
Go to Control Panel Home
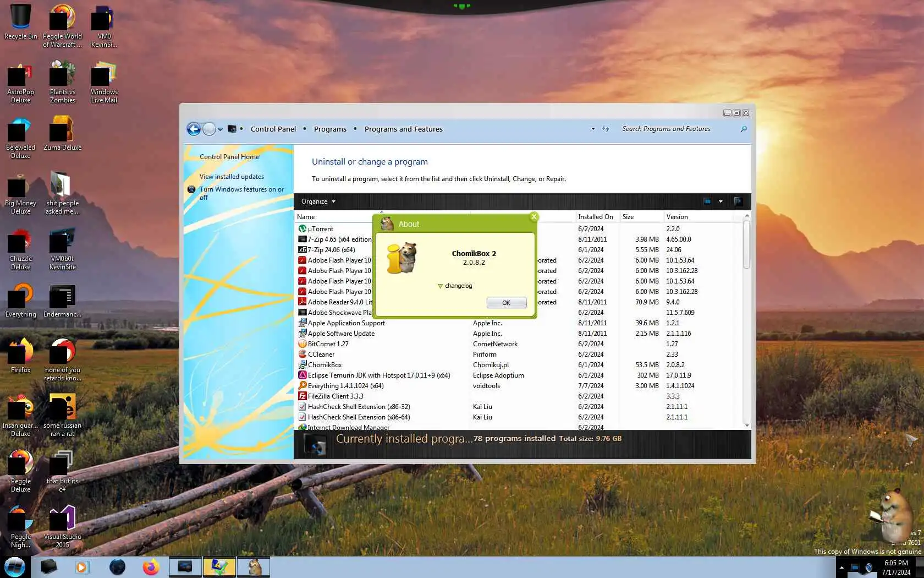click(229, 157)
